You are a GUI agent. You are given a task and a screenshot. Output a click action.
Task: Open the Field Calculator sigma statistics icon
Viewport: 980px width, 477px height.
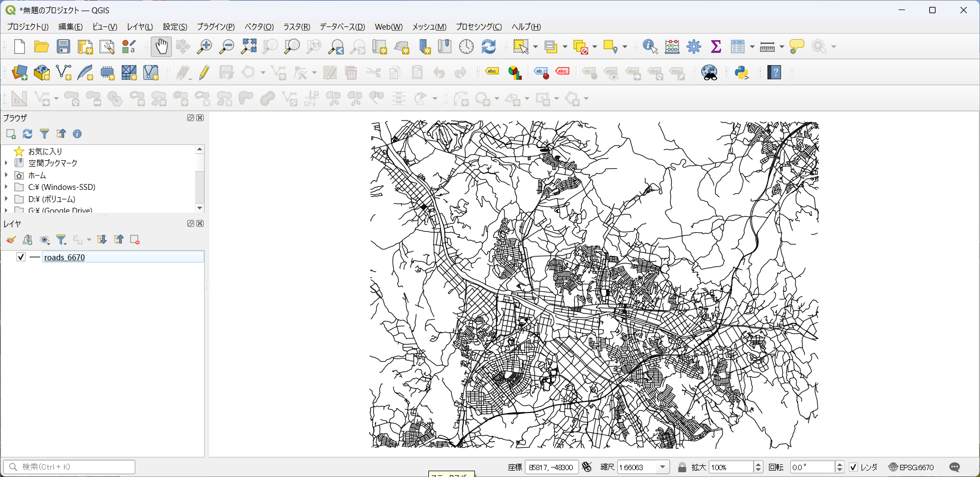716,47
